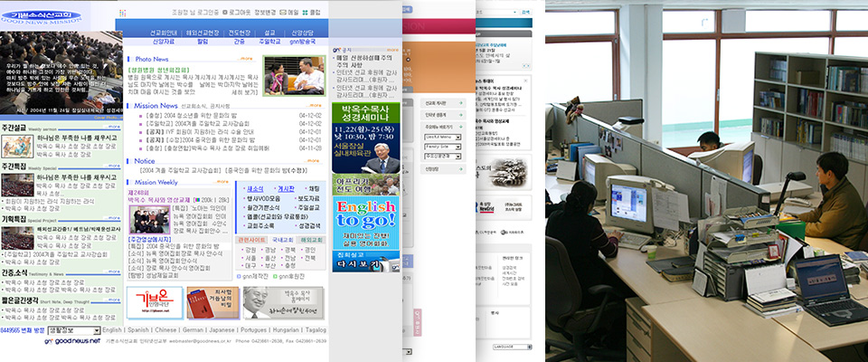Open the 주간설교 cartoon thumbnail
Viewport: 868px width, 362px height.
17,147
